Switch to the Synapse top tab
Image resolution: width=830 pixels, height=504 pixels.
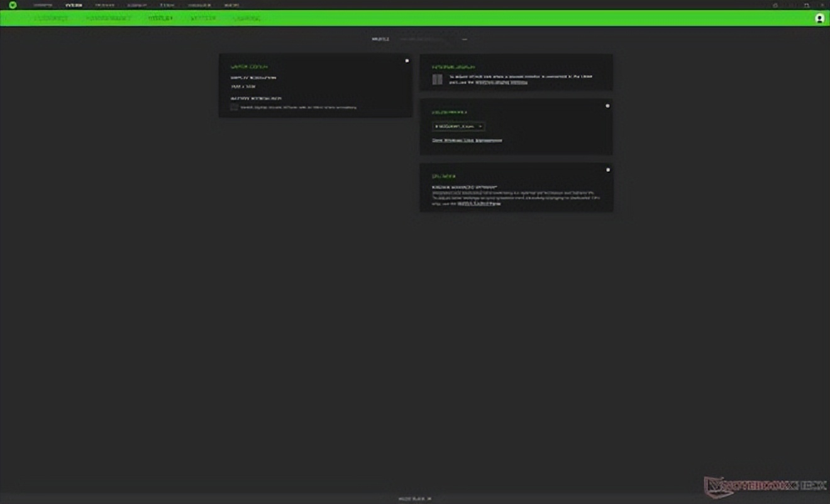click(x=43, y=5)
